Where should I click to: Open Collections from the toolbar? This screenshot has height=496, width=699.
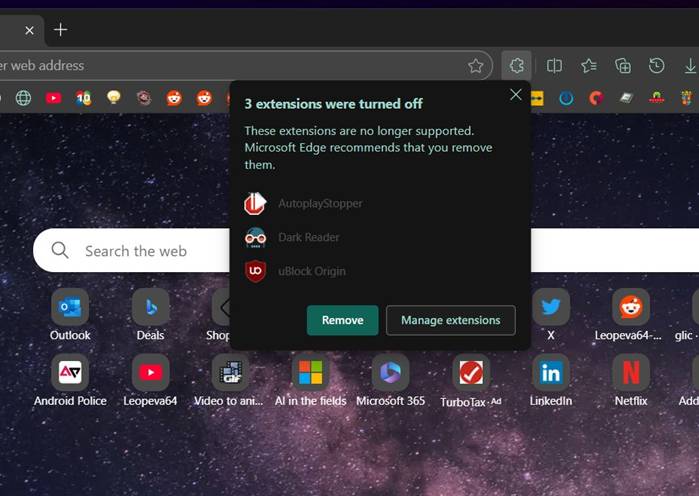tap(623, 65)
